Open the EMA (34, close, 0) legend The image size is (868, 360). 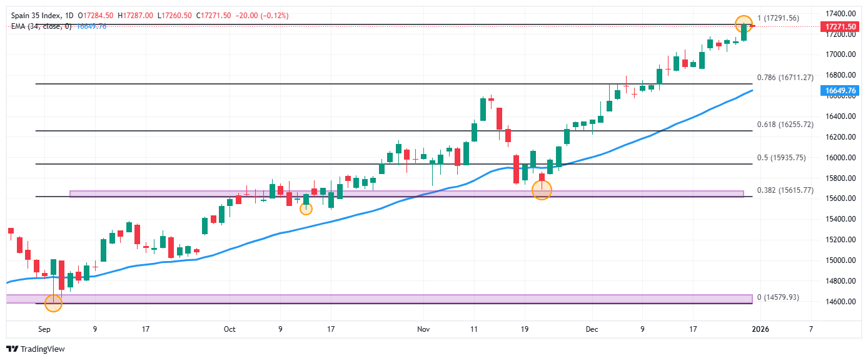point(40,26)
